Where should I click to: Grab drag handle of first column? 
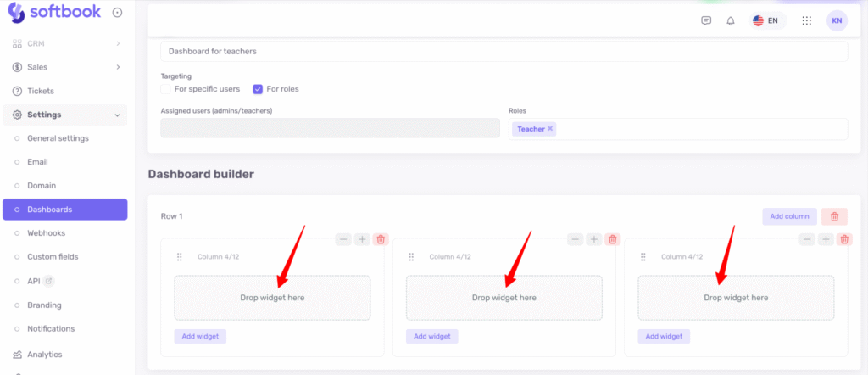(179, 257)
